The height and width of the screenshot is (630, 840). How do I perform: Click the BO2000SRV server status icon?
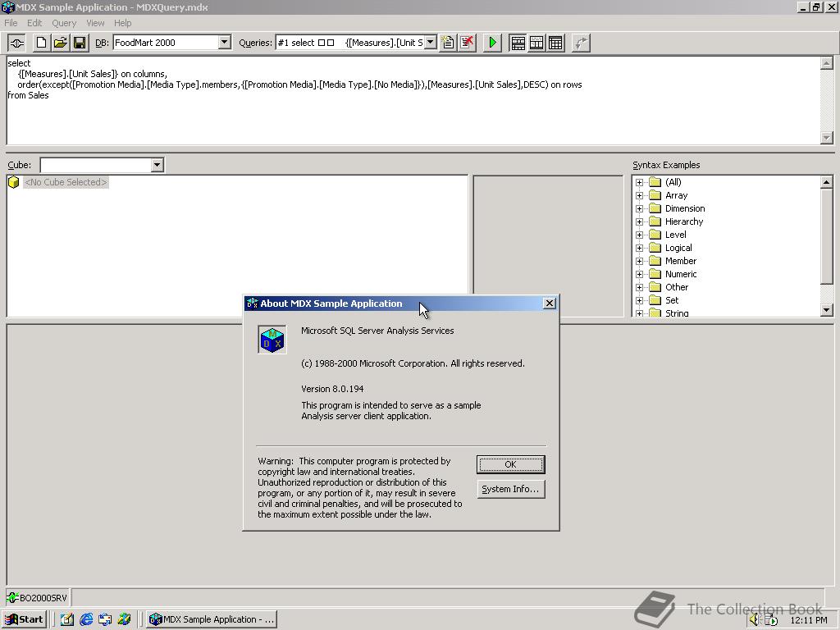tap(12, 597)
